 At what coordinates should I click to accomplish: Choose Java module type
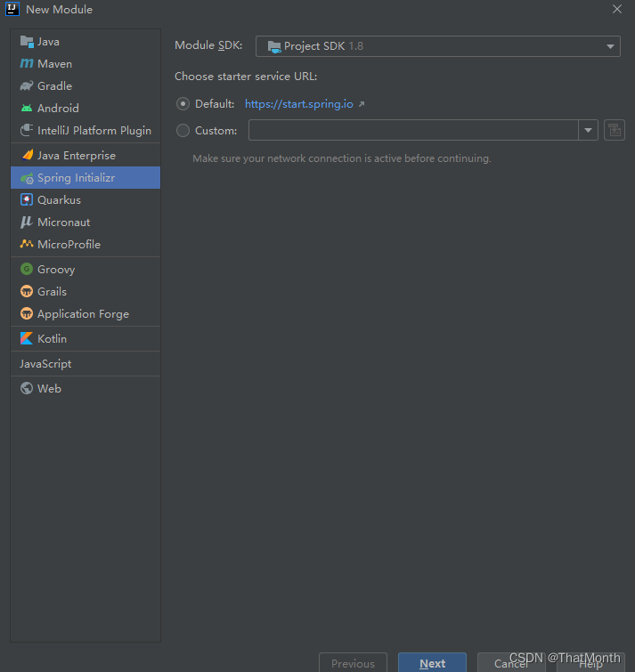point(85,42)
